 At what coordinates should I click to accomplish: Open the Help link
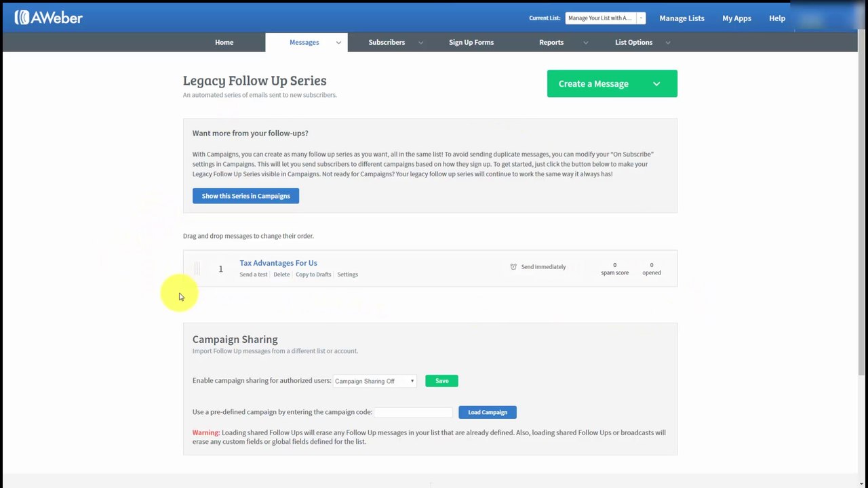777,18
